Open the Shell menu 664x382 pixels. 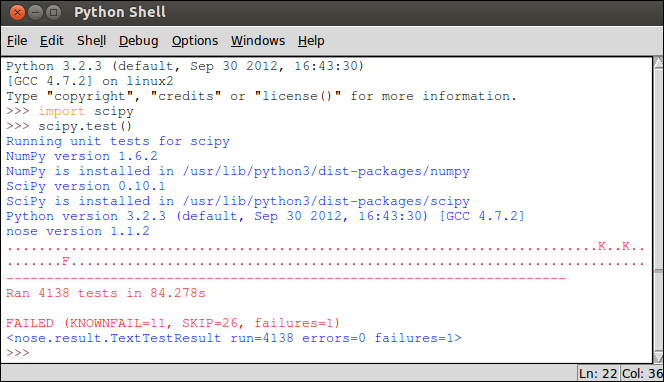pos(91,41)
